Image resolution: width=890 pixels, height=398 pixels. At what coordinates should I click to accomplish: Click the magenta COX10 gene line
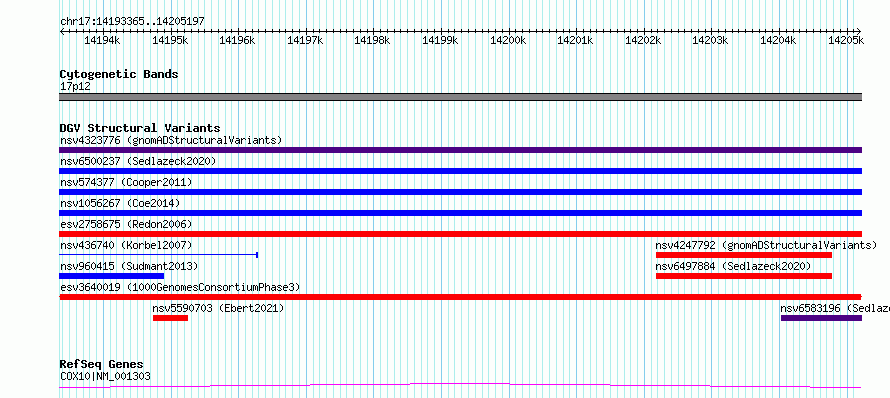pyautogui.click(x=460, y=386)
